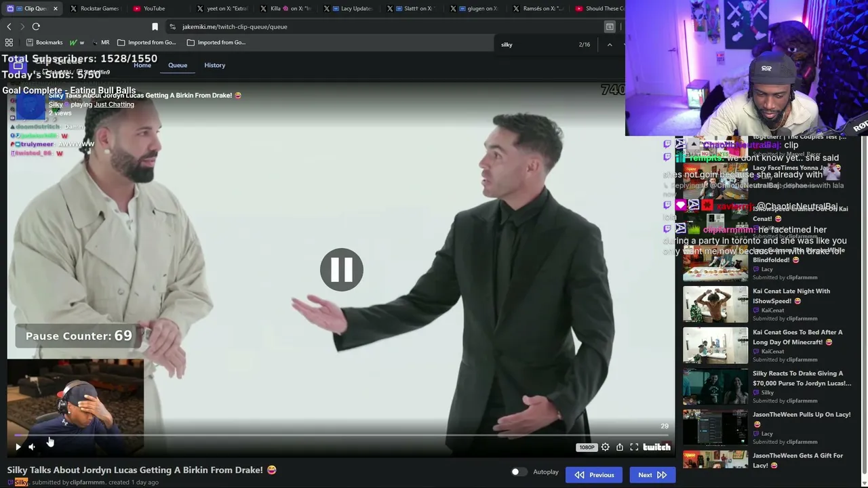Click the sidebar icon right of the address bar
The image size is (868, 488).
click(x=610, y=26)
